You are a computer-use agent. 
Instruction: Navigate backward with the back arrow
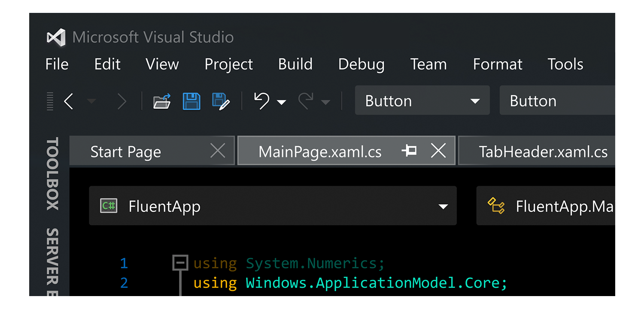point(69,101)
